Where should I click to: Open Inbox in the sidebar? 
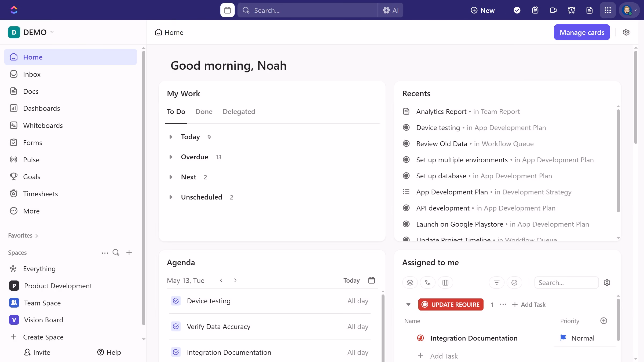point(70,74)
